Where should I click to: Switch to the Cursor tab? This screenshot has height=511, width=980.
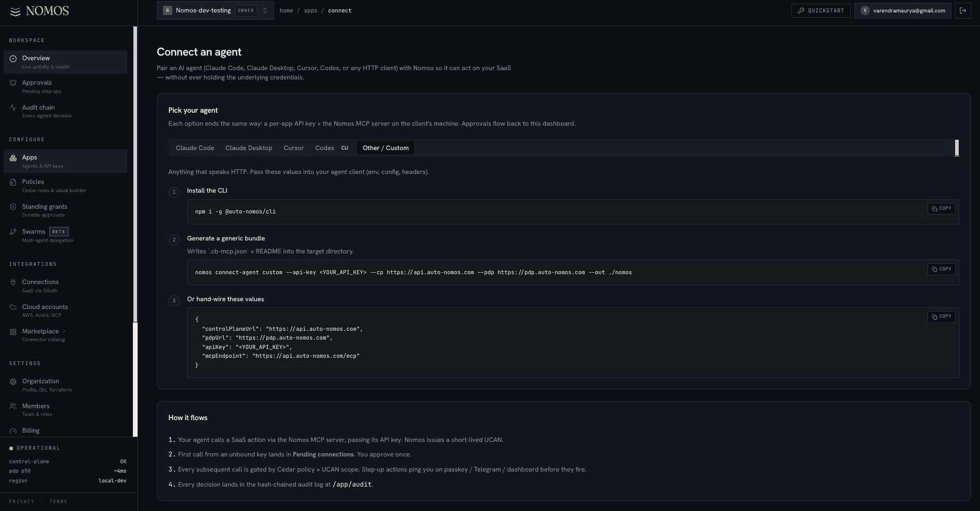pyautogui.click(x=293, y=148)
